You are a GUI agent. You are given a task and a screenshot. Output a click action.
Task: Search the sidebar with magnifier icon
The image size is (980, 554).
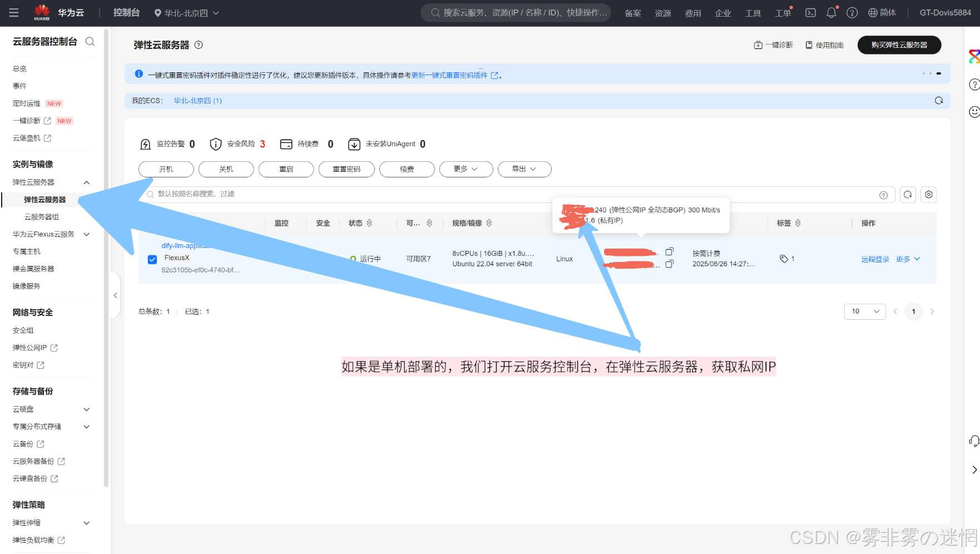click(x=90, y=41)
